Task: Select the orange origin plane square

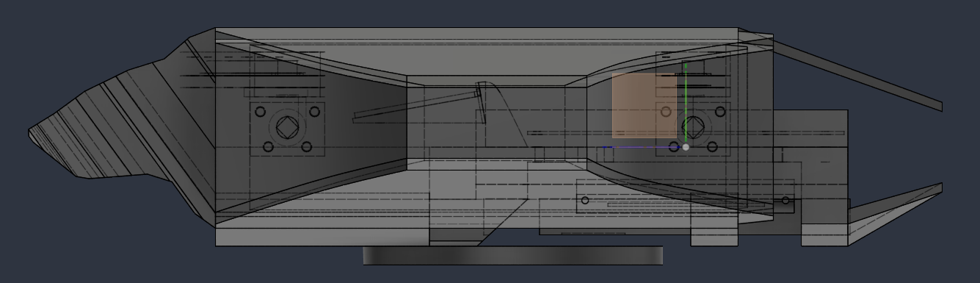Action: [645, 106]
